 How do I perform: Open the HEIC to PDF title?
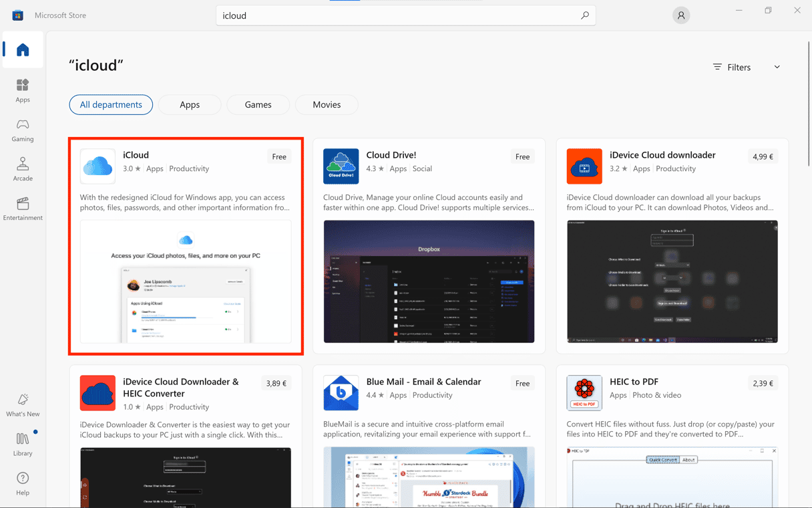coord(634,382)
